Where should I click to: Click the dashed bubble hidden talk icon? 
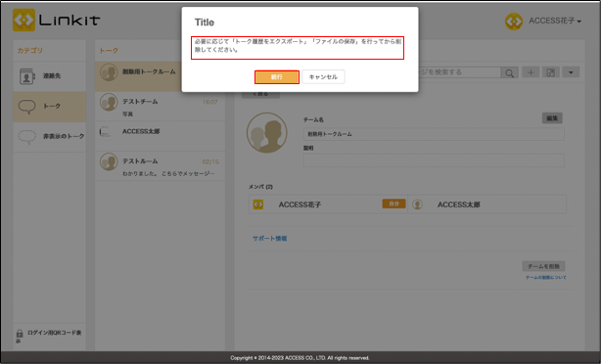(26, 136)
